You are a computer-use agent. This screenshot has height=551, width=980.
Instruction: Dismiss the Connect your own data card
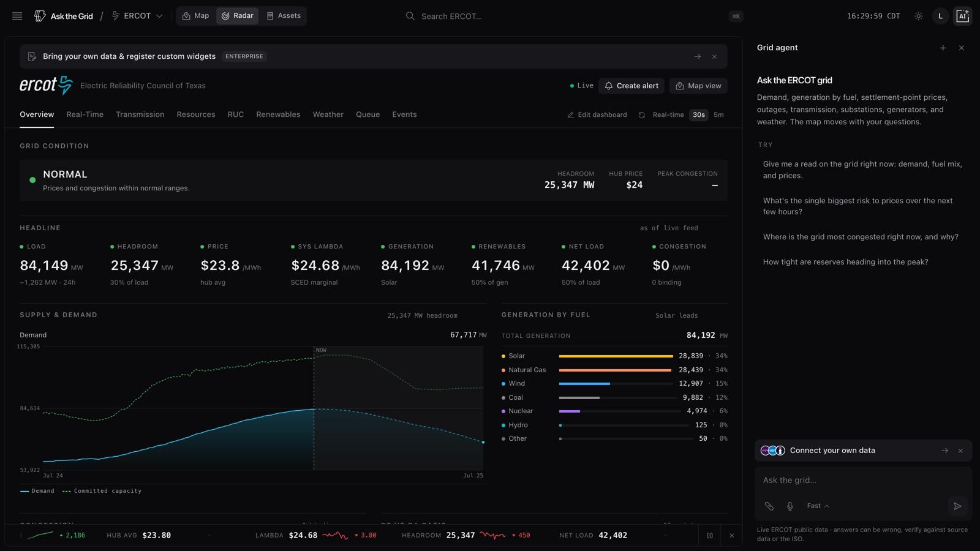click(960, 451)
